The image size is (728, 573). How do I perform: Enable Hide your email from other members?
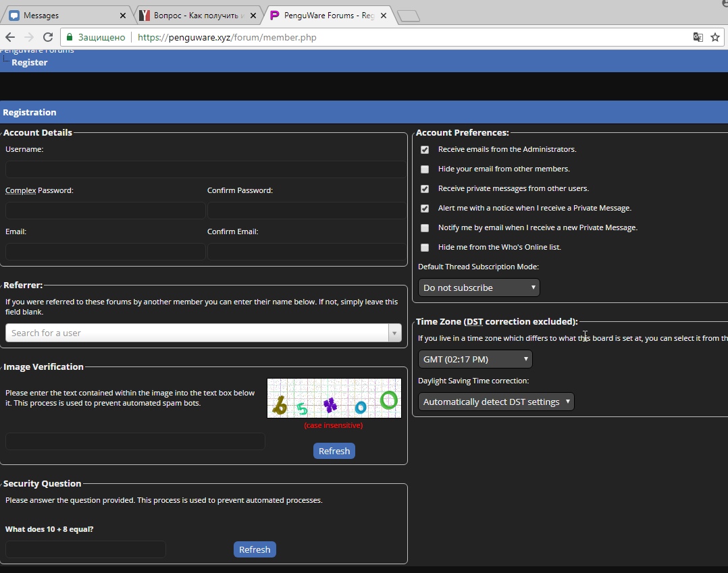(x=425, y=169)
